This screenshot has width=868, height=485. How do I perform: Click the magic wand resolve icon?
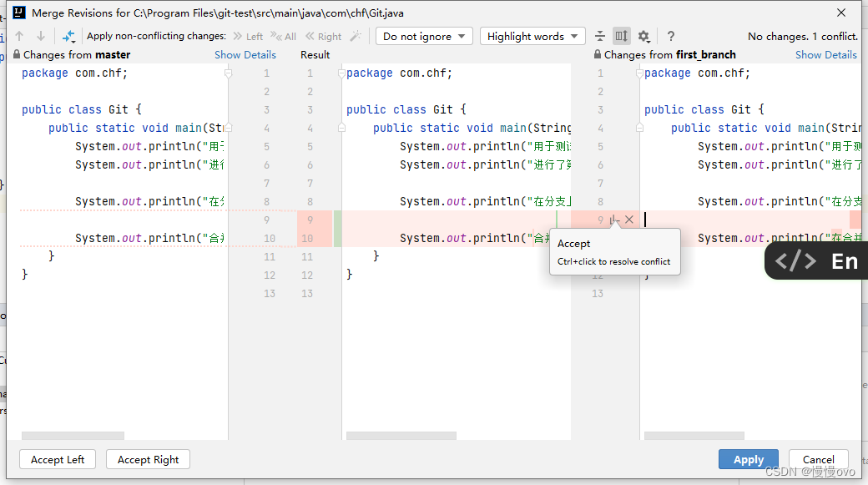(x=356, y=37)
